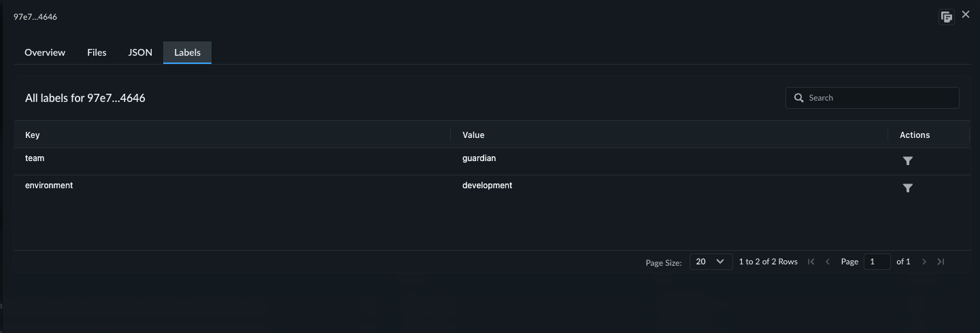The width and height of the screenshot is (980, 333).
Task: Click the Labels tab
Action: pos(187,52)
